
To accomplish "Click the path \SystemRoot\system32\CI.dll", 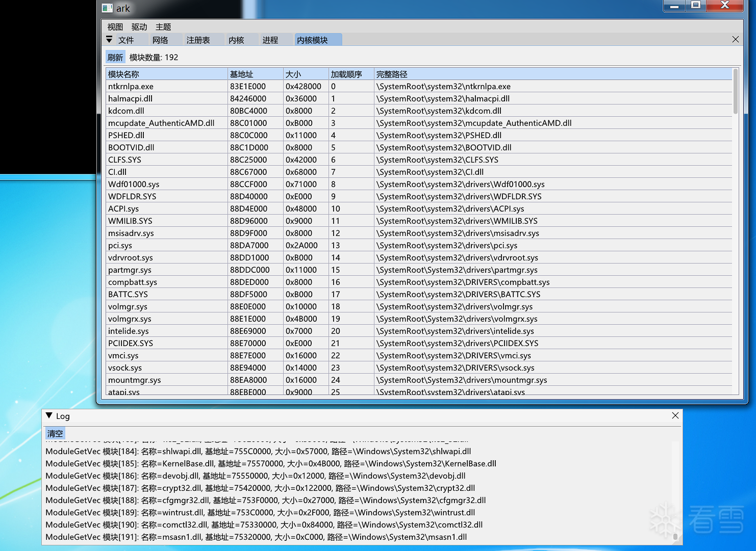I will pos(430,172).
